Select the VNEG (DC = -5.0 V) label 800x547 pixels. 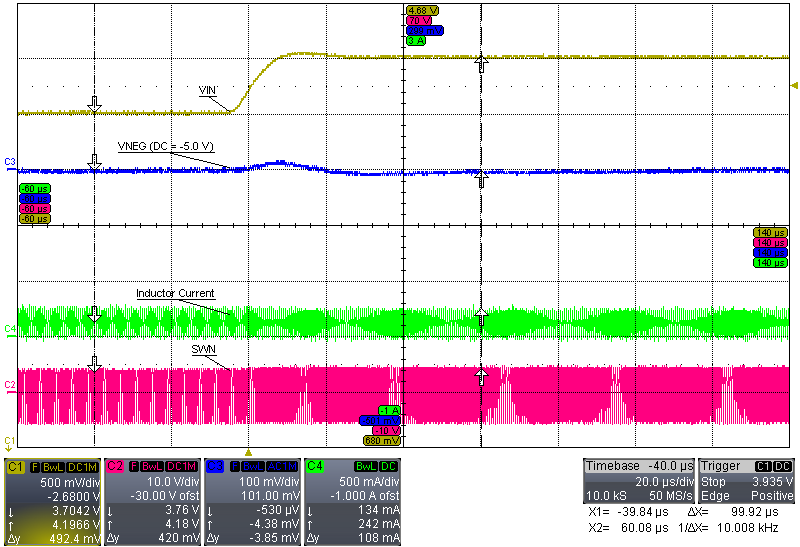click(x=169, y=146)
